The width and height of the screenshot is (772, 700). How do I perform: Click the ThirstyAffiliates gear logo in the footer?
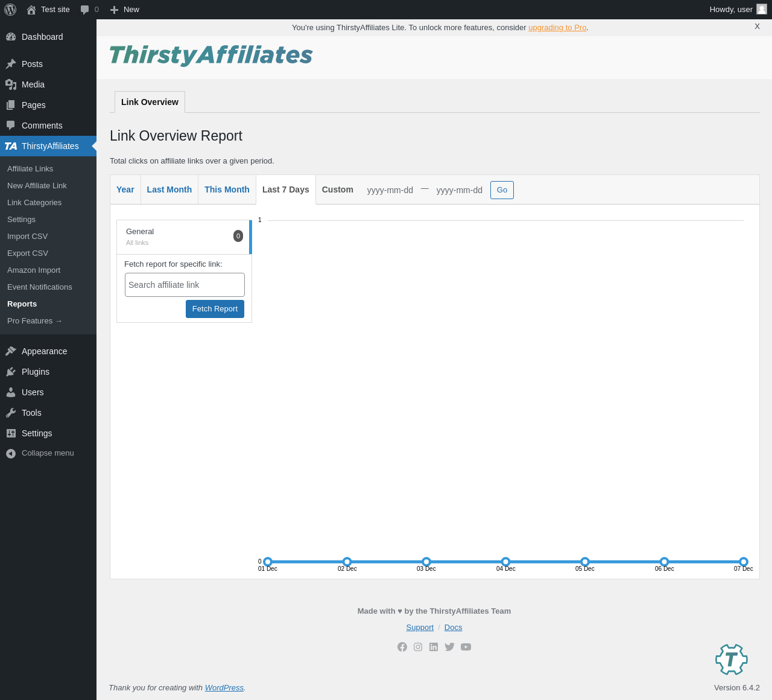(732, 660)
